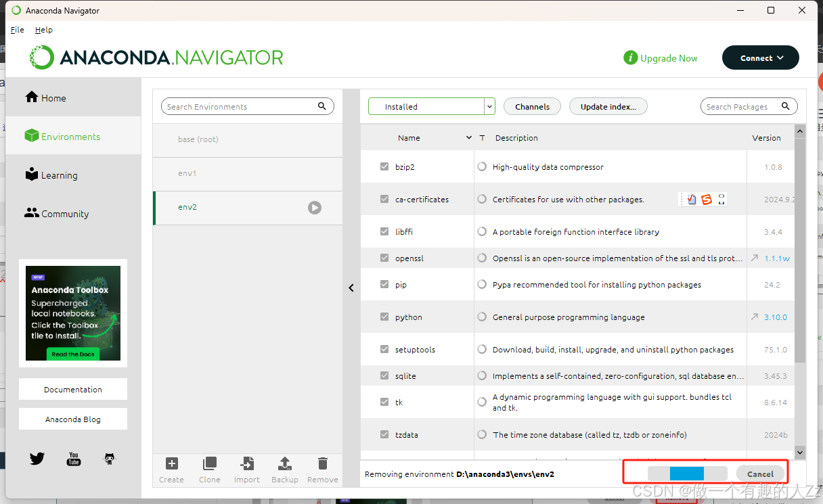Click the Description column header
The image size is (823, 504).
click(516, 138)
